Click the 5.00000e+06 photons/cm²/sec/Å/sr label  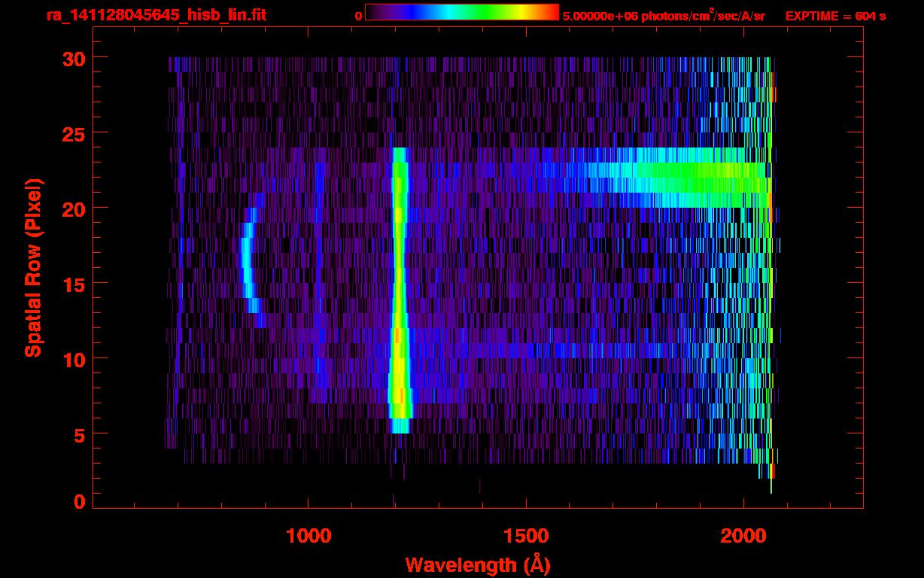click(664, 15)
